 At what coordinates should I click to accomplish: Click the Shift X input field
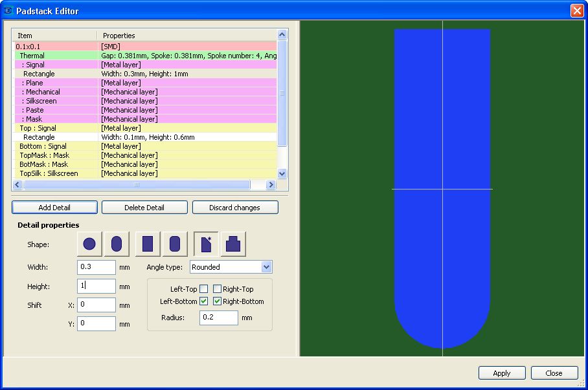(x=96, y=305)
